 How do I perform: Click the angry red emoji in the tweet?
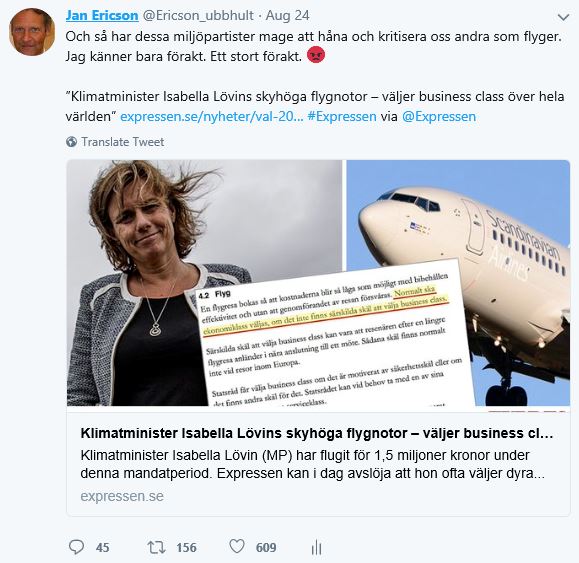[x=316, y=55]
